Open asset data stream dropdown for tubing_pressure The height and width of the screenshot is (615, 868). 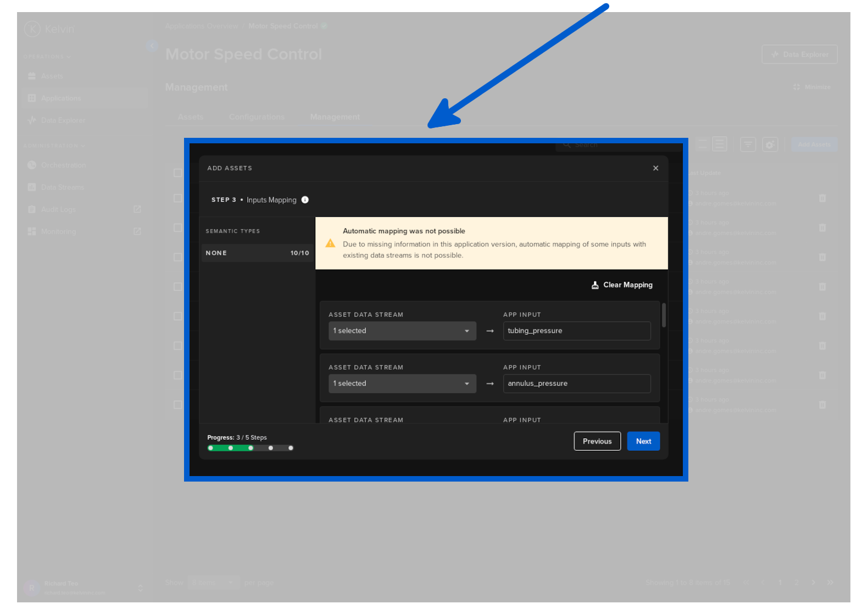point(402,331)
